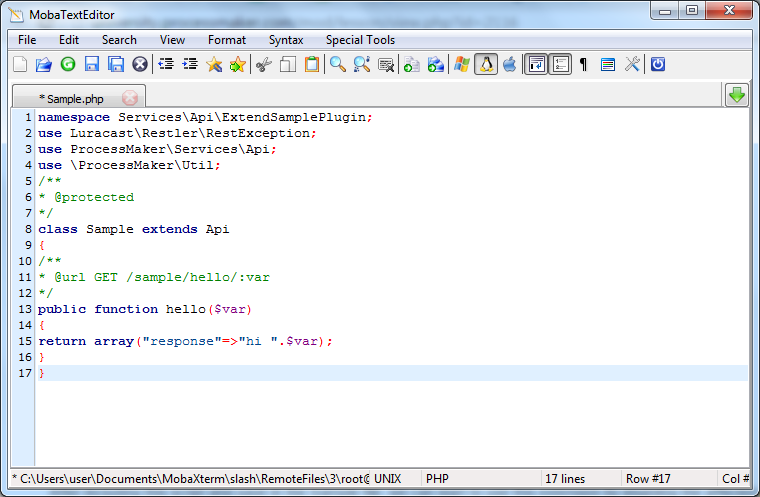
Task: Add a bookmark with the star icon
Action: 214,65
